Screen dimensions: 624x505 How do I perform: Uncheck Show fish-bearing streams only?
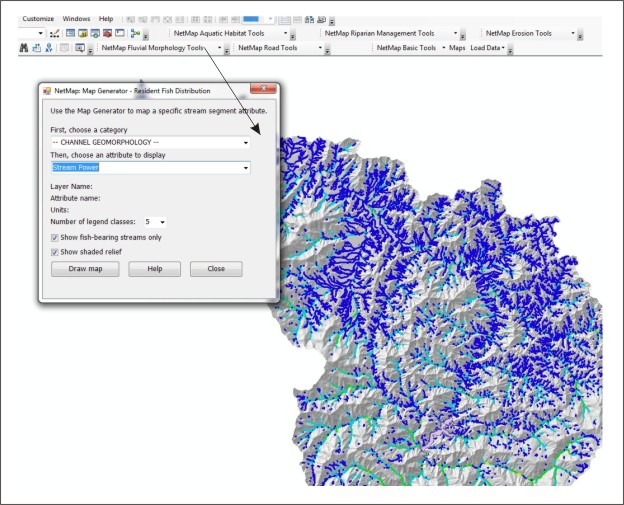coord(55,237)
